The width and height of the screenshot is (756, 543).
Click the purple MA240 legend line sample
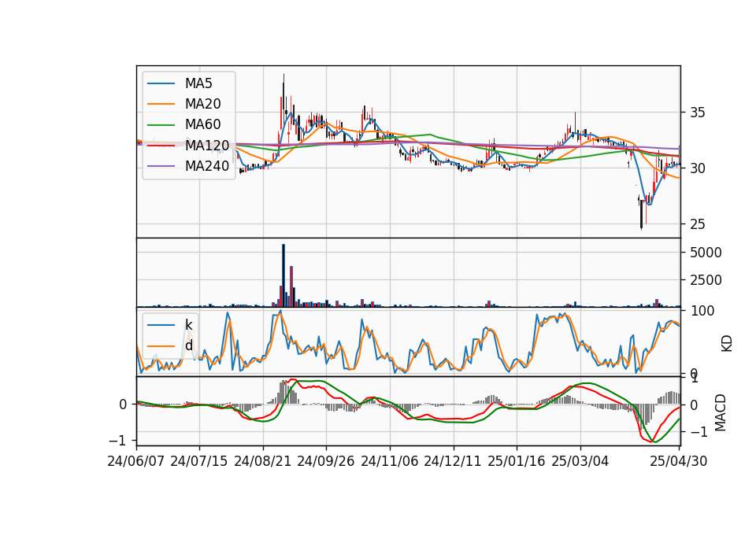click(161, 166)
